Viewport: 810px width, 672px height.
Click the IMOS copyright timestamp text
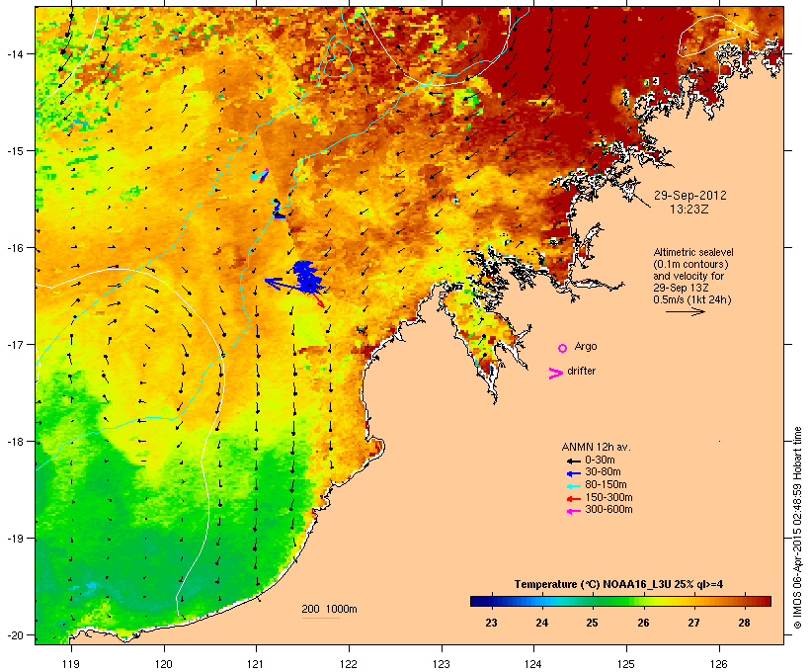pyautogui.click(x=797, y=528)
